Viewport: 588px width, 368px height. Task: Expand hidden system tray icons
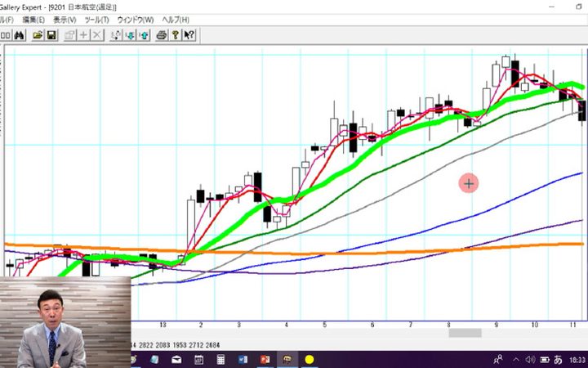(515, 360)
